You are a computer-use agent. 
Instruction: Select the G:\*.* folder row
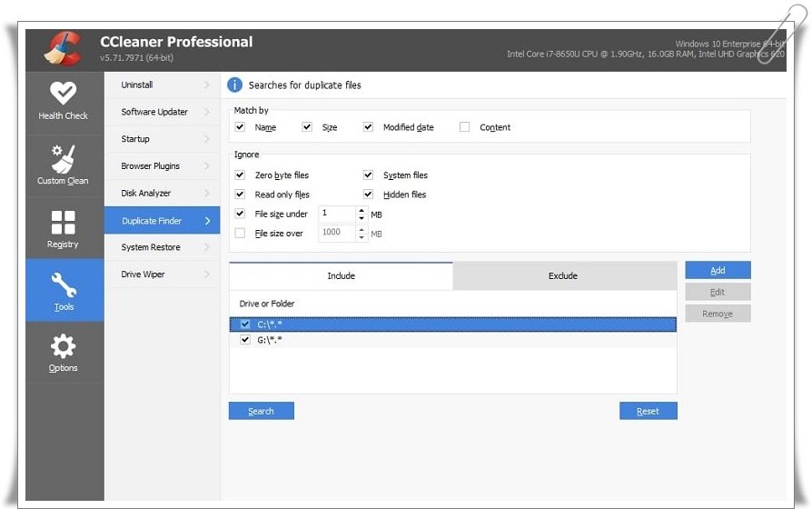[x=453, y=340]
